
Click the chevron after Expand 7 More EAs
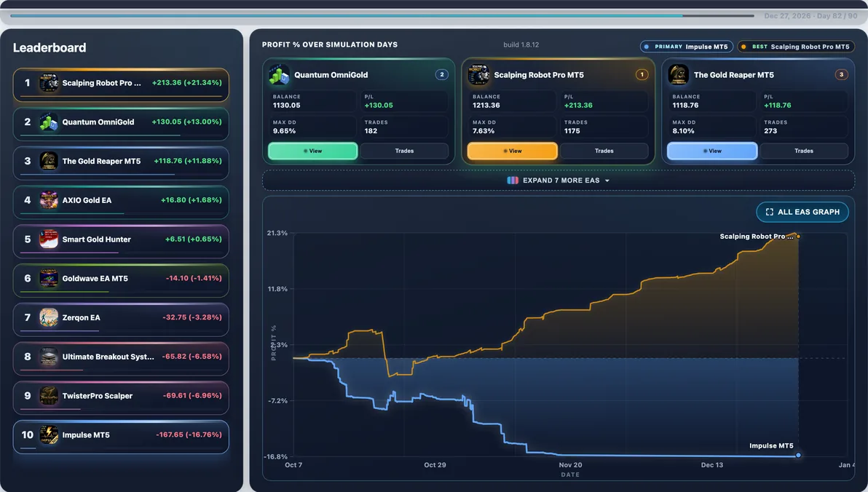(607, 181)
